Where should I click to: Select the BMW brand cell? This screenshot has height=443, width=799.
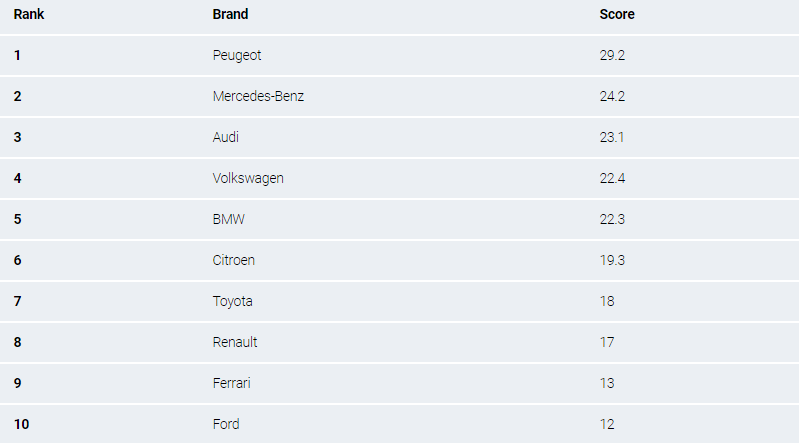click(x=228, y=219)
